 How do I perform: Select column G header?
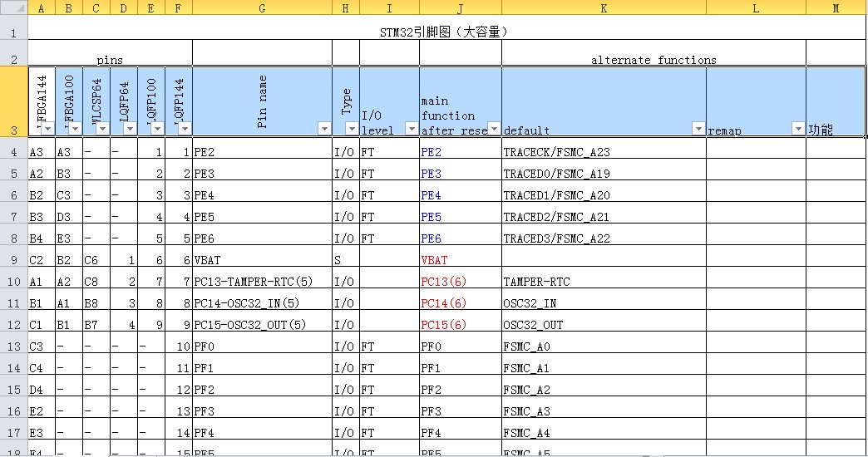[x=263, y=7]
